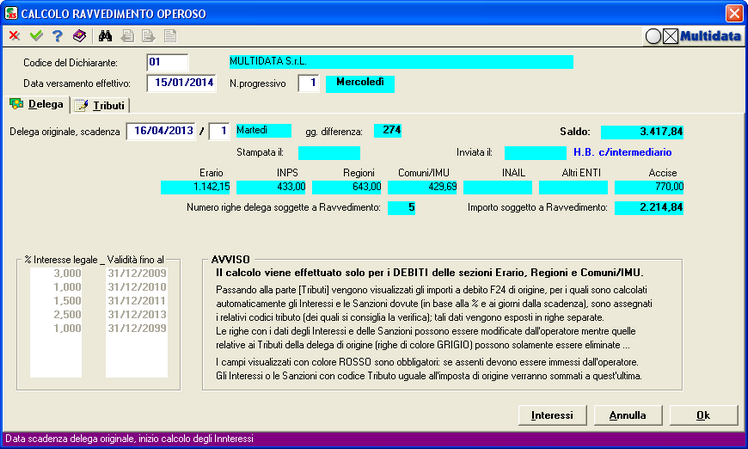Click the empty Inviata il field
748x449 pixels.
(x=535, y=153)
